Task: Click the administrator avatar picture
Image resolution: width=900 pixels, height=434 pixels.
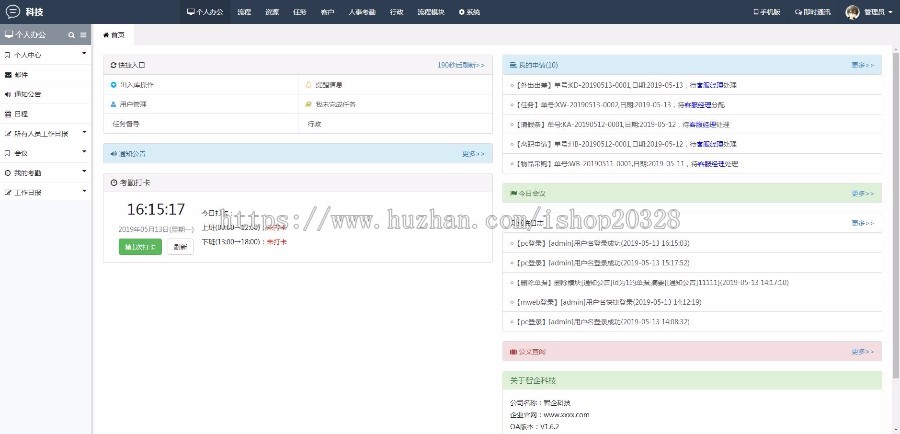Action: pos(852,11)
